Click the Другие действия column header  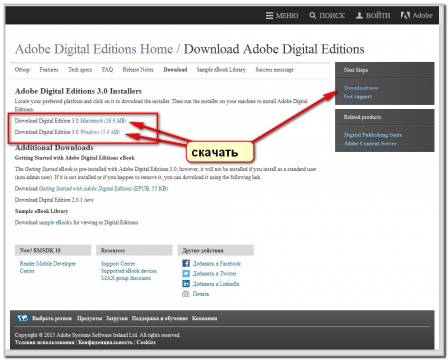tap(216, 250)
